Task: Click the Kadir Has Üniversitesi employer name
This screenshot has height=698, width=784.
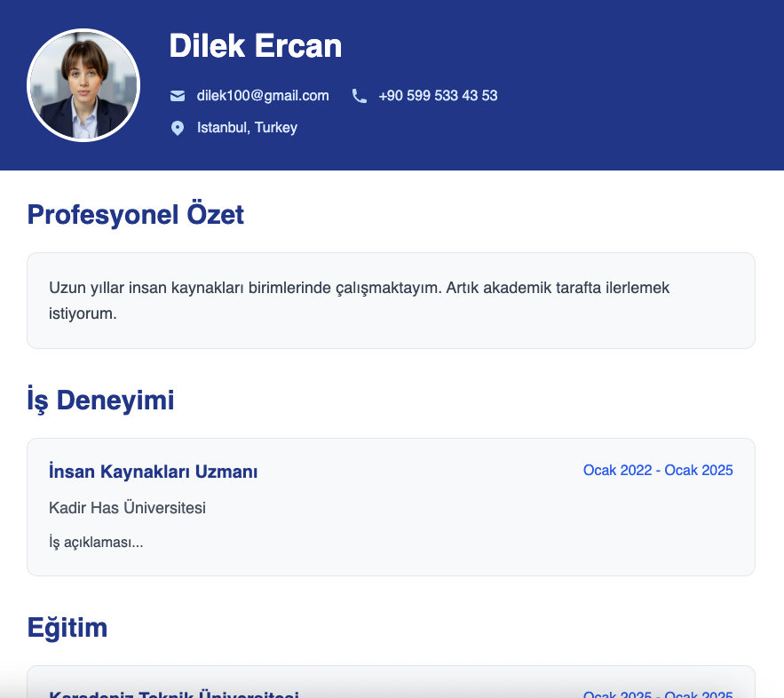Action: tap(128, 509)
